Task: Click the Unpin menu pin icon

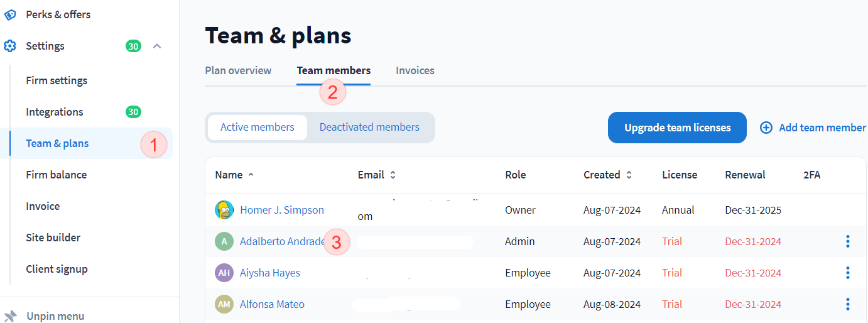Action: pos(10,315)
